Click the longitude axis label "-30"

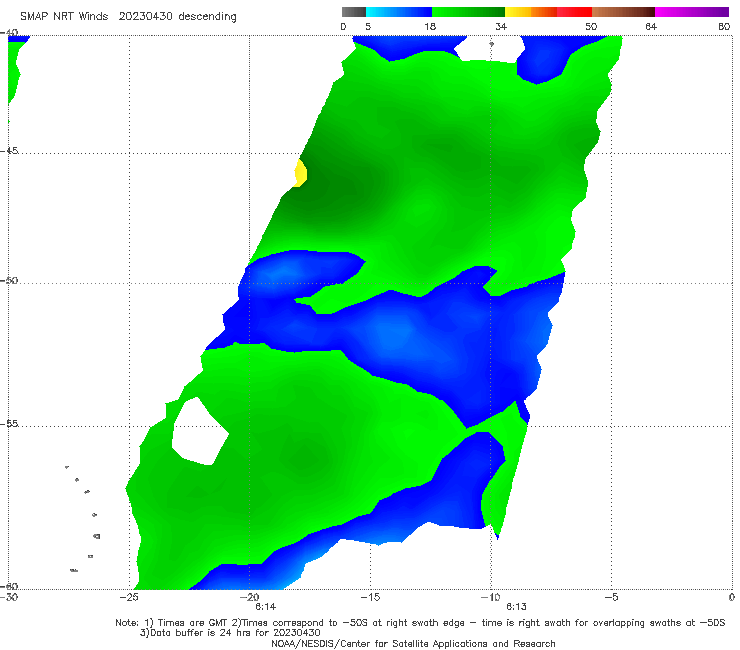pyautogui.click(x=9, y=597)
